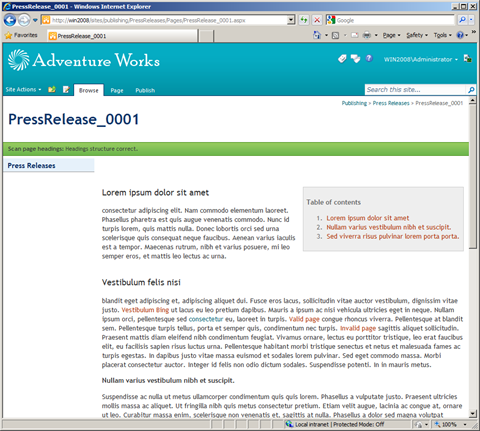Click the 'Invalid page' link

(x=358, y=328)
